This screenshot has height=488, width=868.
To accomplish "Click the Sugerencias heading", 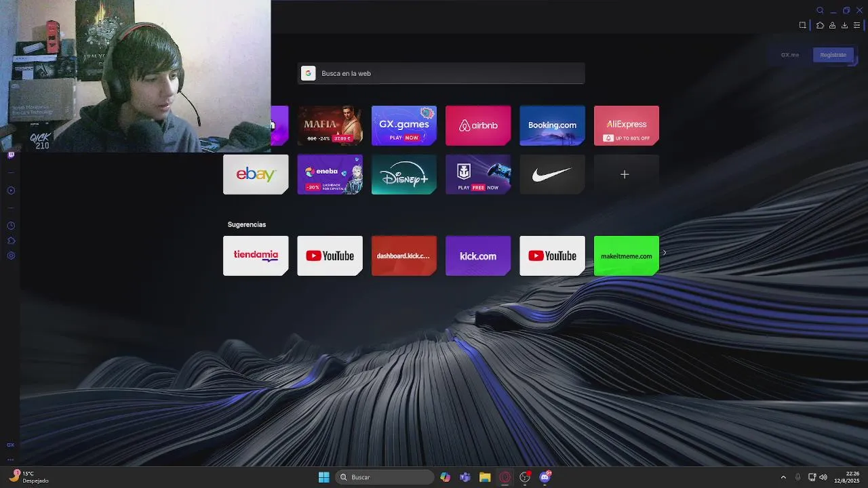I will coord(247,224).
